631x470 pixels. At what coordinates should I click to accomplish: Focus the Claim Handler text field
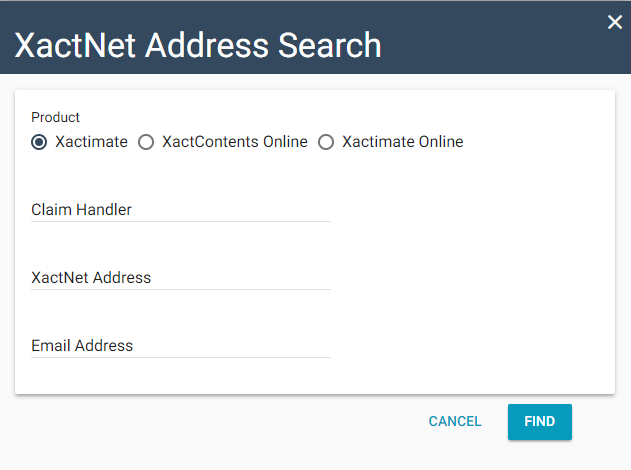pos(180,209)
